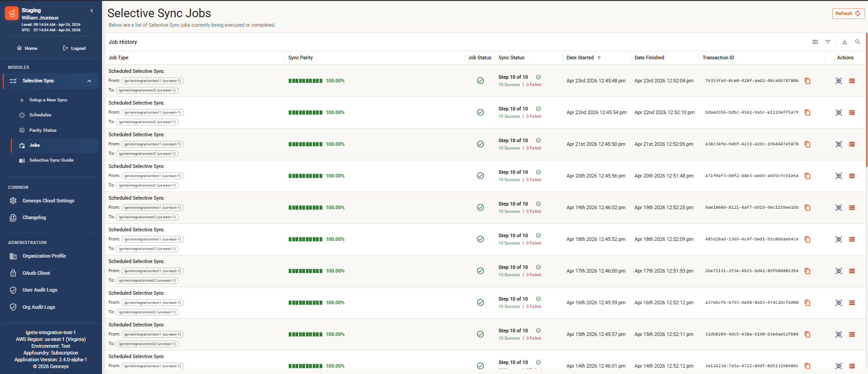Open Selective Sync Guide
The width and height of the screenshot is (868, 374).
pos(51,160)
